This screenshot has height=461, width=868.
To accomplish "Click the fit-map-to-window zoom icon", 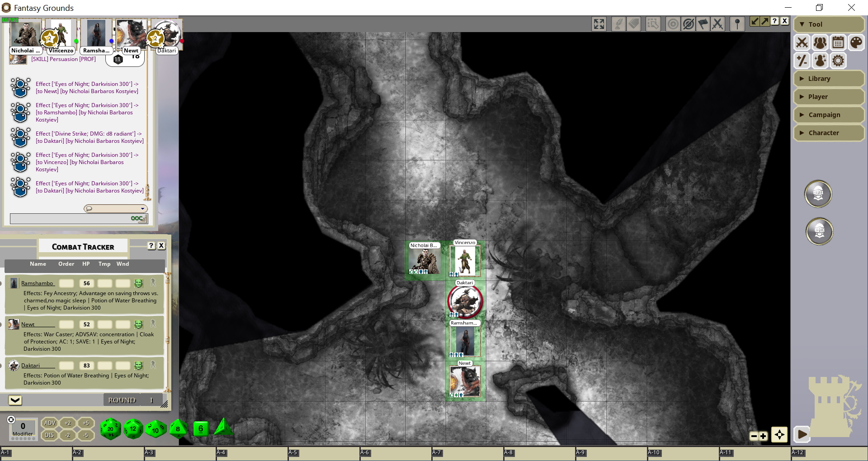I will [x=599, y=24].
